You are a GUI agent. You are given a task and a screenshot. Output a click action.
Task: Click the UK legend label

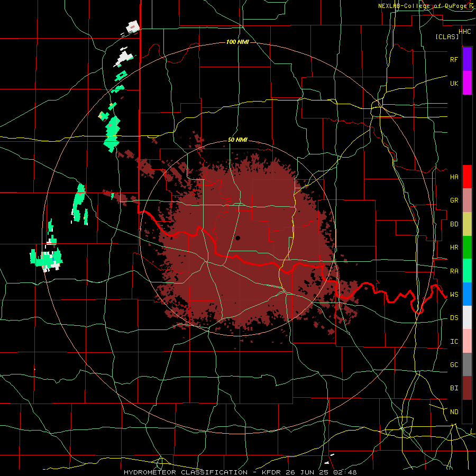pos(454,83)
